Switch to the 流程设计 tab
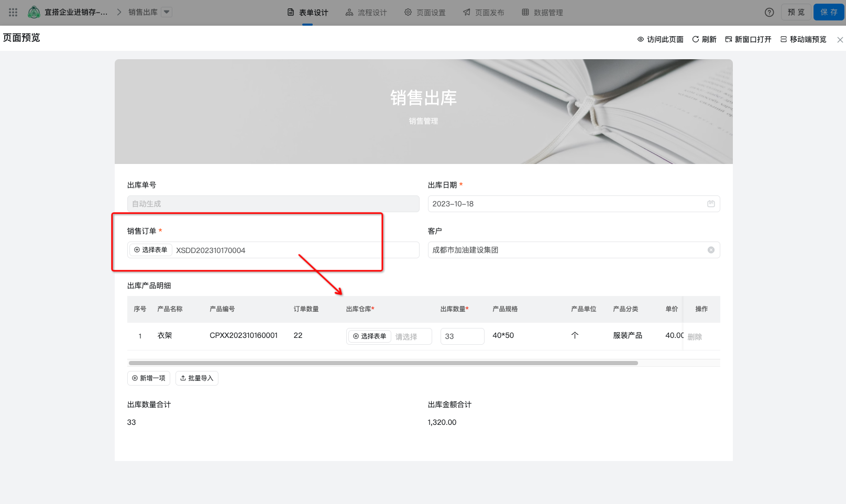 [x=366, y=13]
